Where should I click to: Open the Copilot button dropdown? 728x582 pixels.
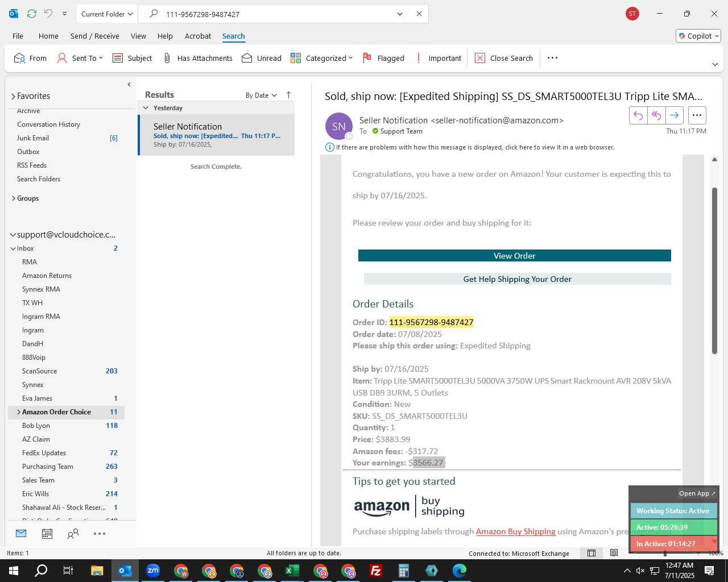[698, 36]
